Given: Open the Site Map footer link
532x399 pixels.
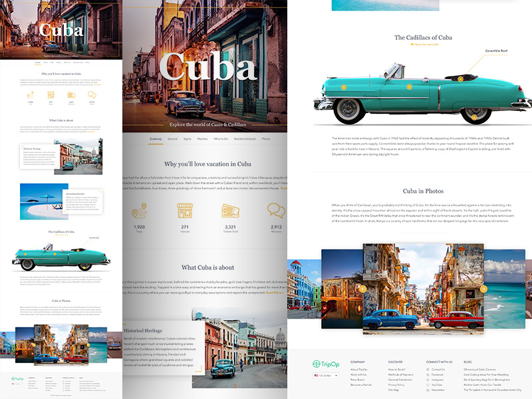Looking at the screenshot, I should coord(394,390).
